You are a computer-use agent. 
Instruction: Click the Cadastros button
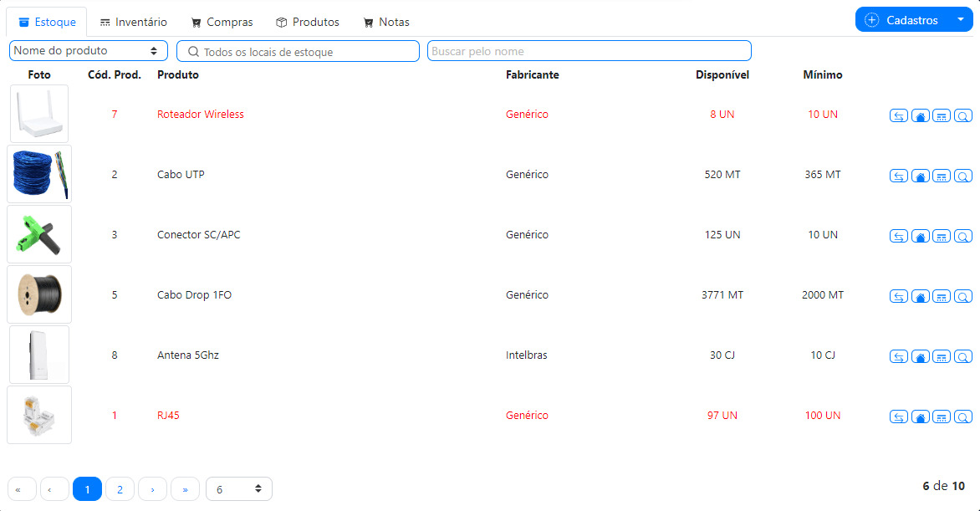902,20
